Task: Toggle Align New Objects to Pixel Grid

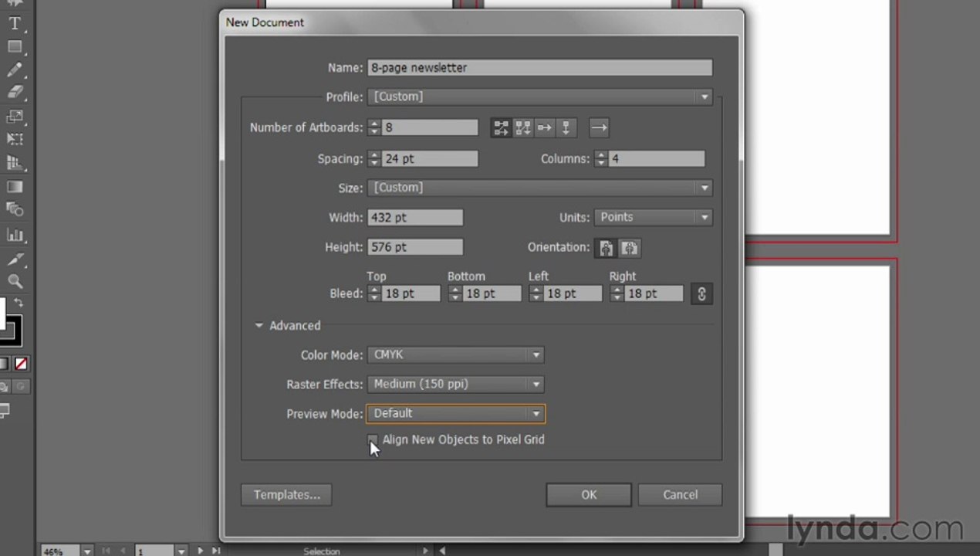Action: 373,439
